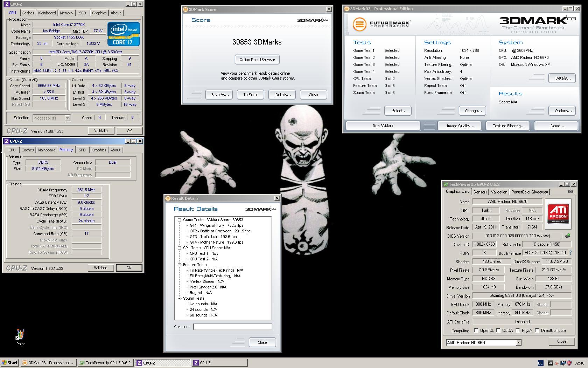This screenshot has height=368, width=588.
Task: Click the Details... button in 3DMark Score
Action: click(282, 95)
